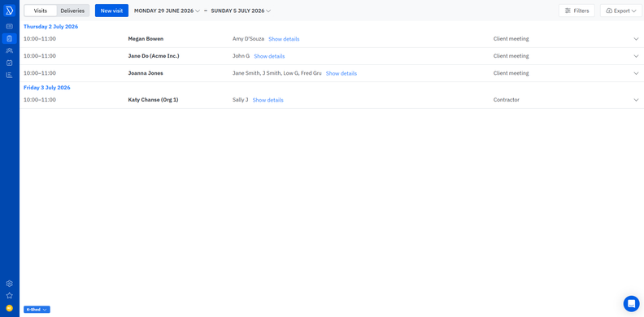644x317 pixels.
Task: Click the name Katy Chanse (Org 1)
Action: (153, 100)
